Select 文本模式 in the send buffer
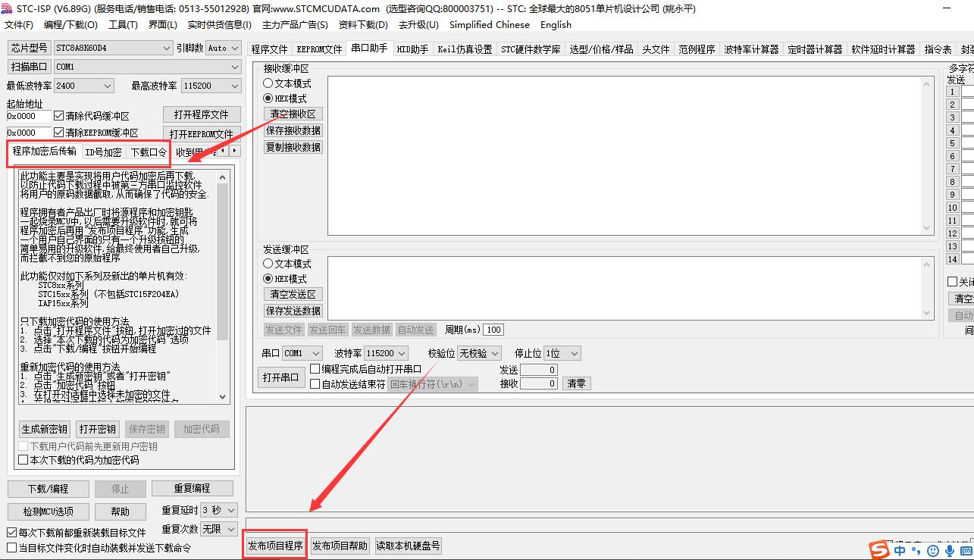 coord(268,264)
